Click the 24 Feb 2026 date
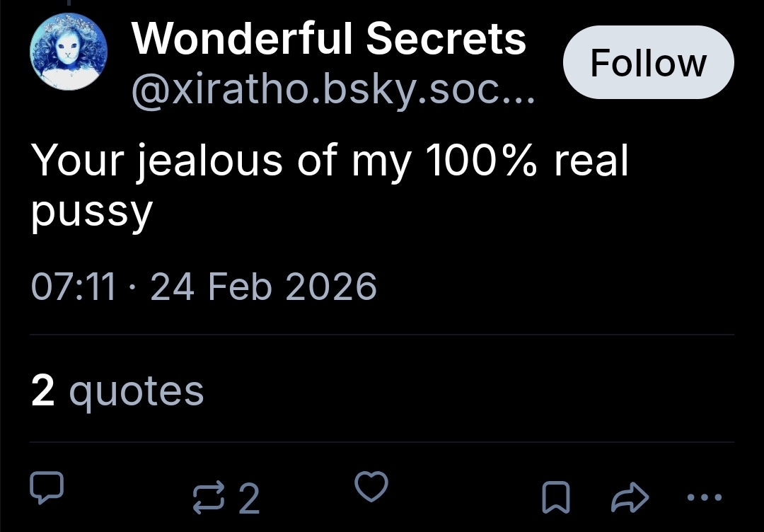Image resolution: width=764 pixels, height=532 pixels. coord(263,287)
